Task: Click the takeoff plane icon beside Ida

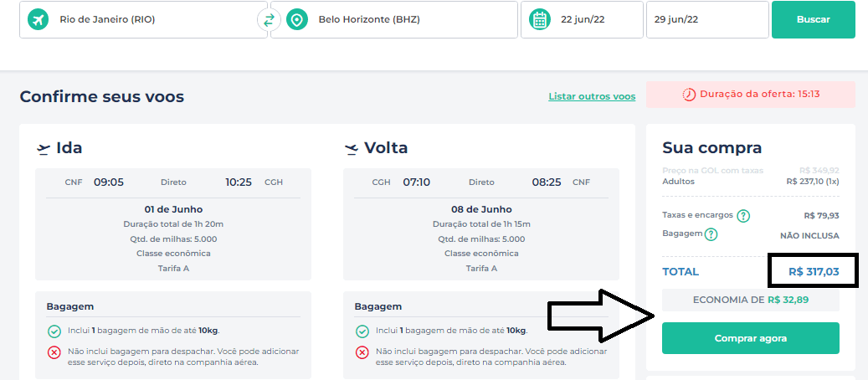Action: tap(44, 148)
